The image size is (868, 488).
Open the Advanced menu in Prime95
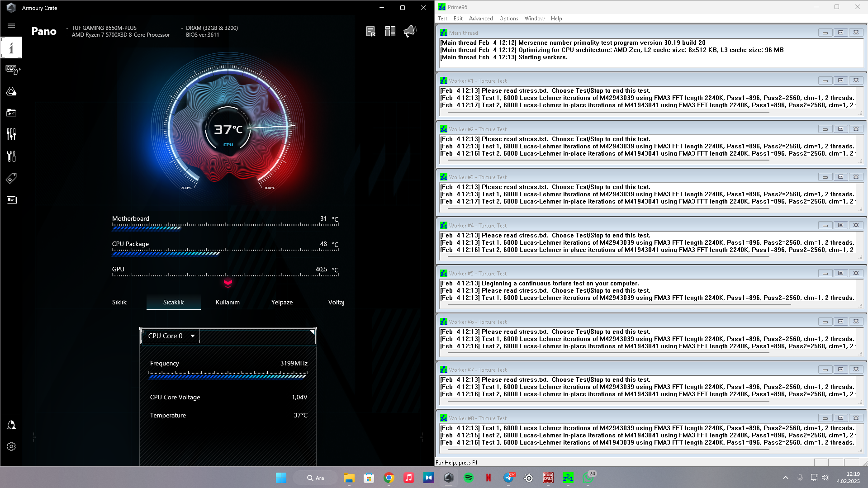(481, 19)
